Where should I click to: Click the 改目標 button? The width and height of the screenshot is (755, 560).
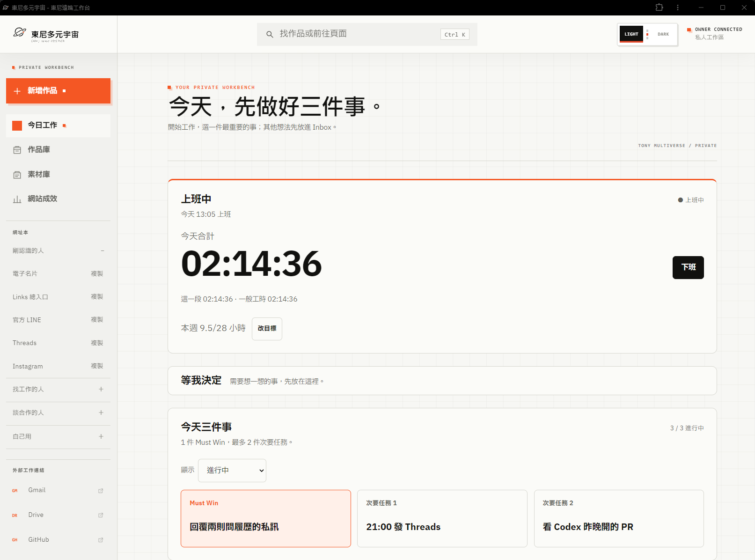[x=267, y=329]
